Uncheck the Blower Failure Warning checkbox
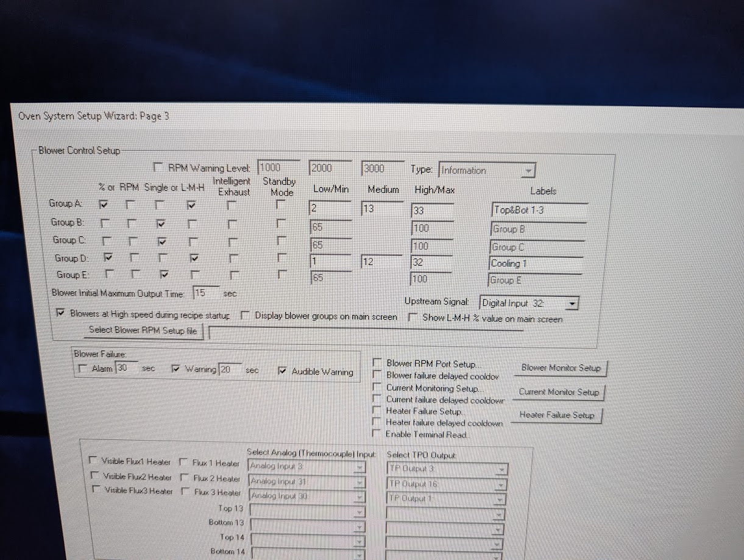The image size is (744, 560). [x=176, y=369]
